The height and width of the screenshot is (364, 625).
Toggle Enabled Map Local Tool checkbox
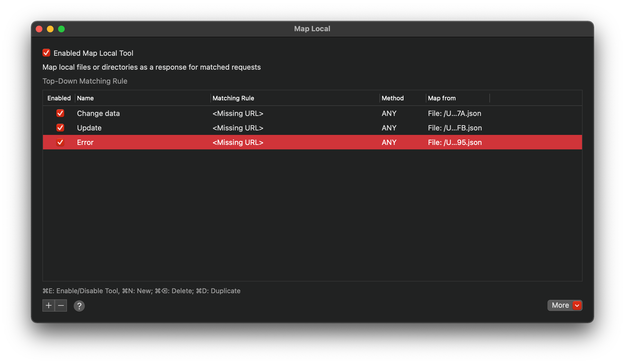(46, 53)
